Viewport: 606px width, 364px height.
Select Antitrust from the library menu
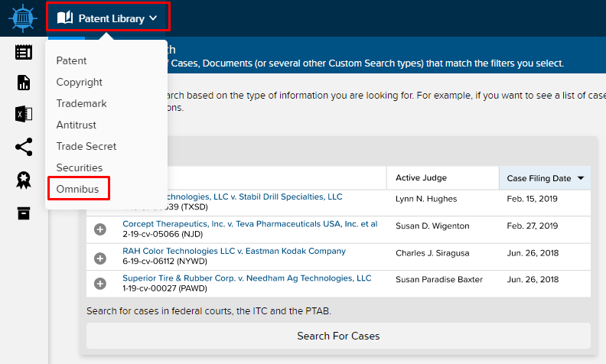pyautogui.click(x=77, y=125)
